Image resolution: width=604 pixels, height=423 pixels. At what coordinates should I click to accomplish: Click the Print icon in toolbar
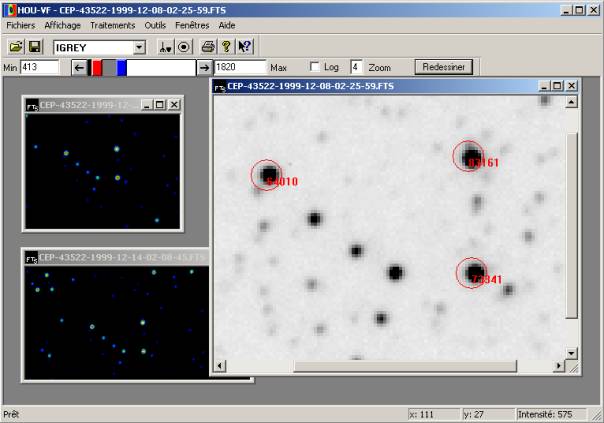point(208,47)
